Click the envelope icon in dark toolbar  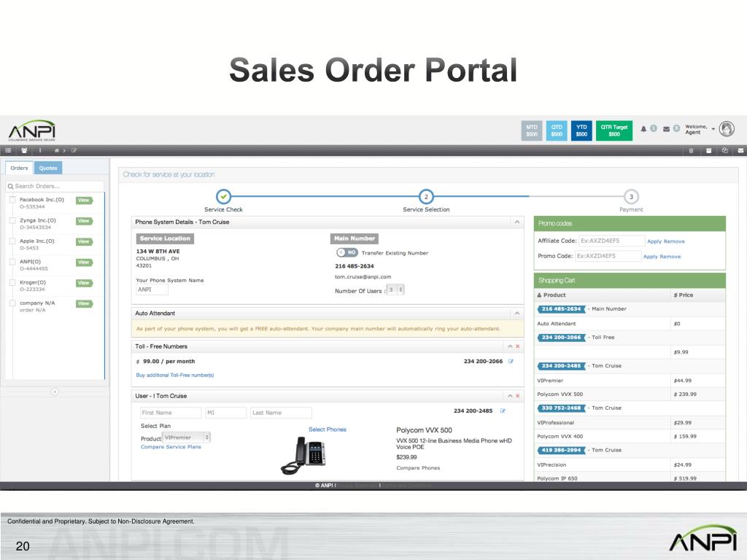coord(741,150)
